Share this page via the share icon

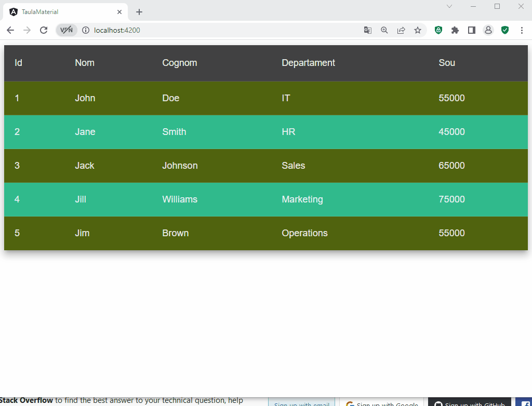point(401,30)
